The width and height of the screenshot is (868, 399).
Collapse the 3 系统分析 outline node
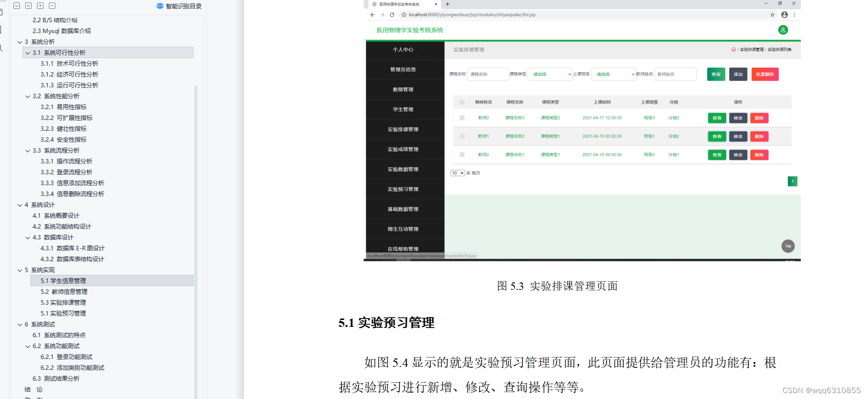(20, 42)
